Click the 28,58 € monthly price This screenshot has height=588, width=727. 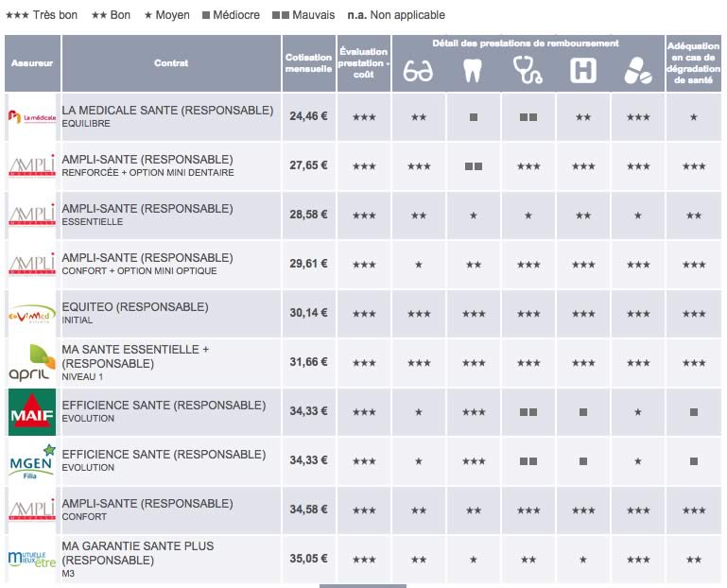[308, 215]
